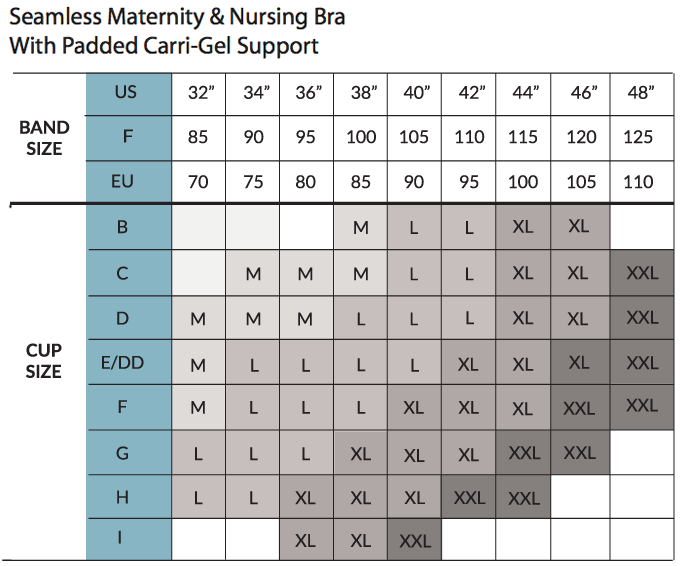The width and height of the screenshot is (680, 566).
Task: Select the US band row label
Action: point(125,92)
